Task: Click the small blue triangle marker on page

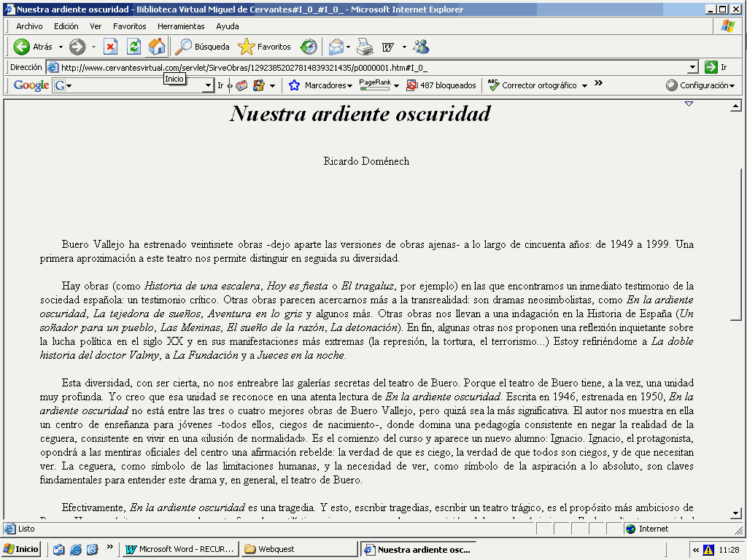Action: pyautogui.click(x=689, y=104)
